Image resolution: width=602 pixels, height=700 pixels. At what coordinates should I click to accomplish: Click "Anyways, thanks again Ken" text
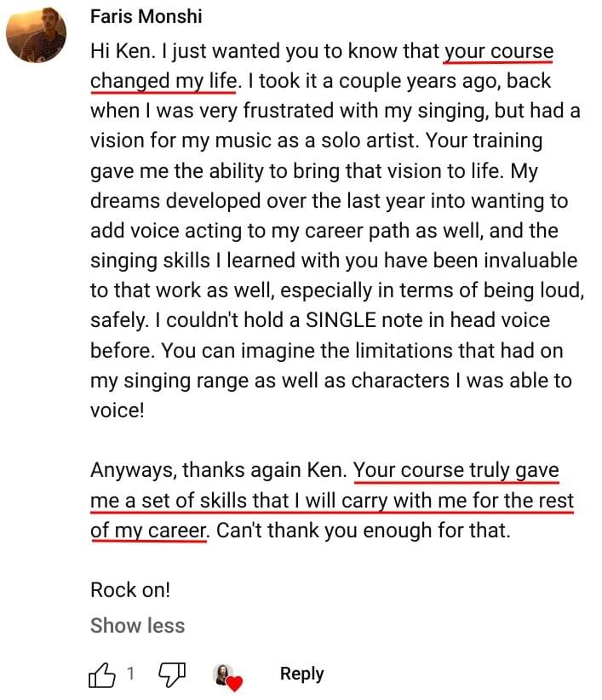click(219, 470)
